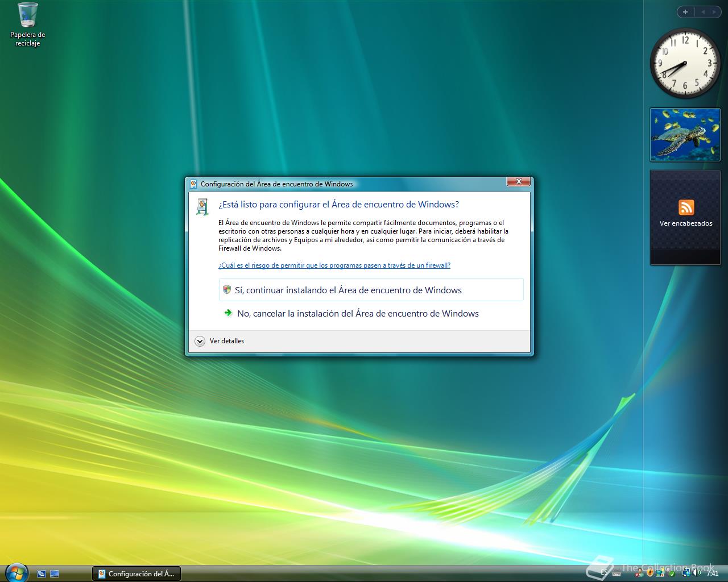The image size is (728, 582).
Task: Click the green arrow beside No option
Action: (228, 313)
